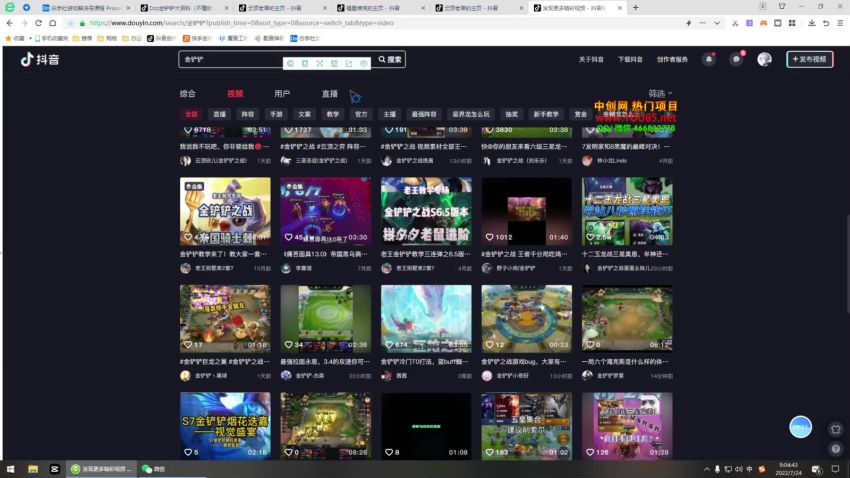Viewport: 850px width, 478px height.
Task: Click the 搜索 magnifier search button
Action: click(x=390, y=59)
